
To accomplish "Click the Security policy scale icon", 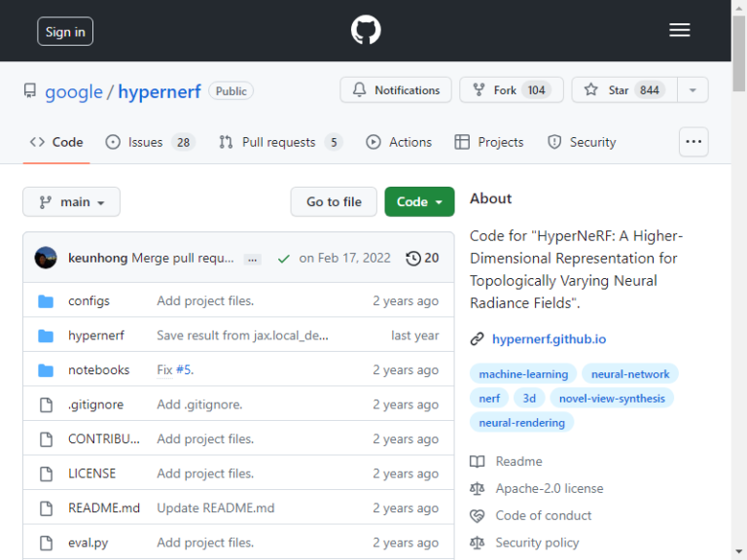I will click(x=478, y=542).
